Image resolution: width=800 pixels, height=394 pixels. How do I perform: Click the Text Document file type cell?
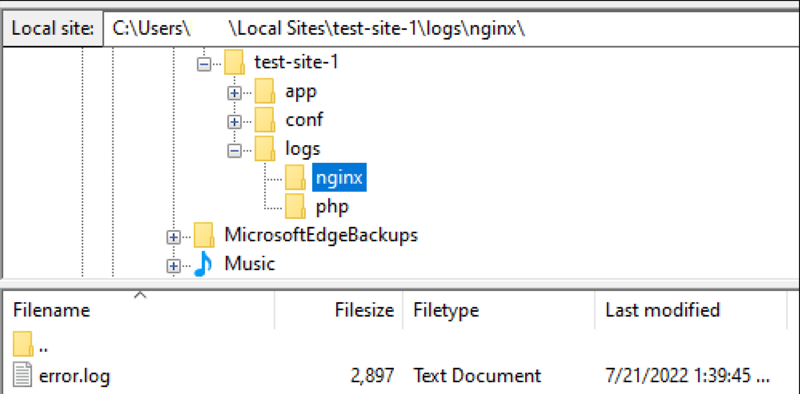pos(477,376)
